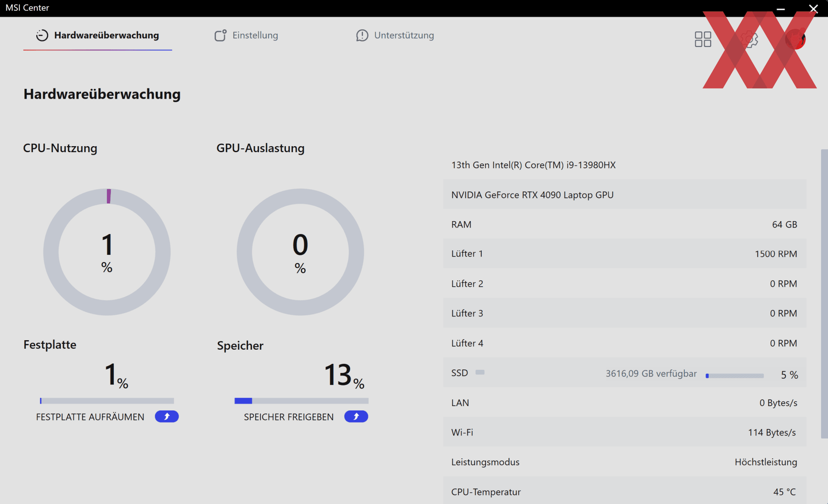This screenshot has height=504, width=828.
Task: Switch to the Einstellung tab
Action: 246,35
